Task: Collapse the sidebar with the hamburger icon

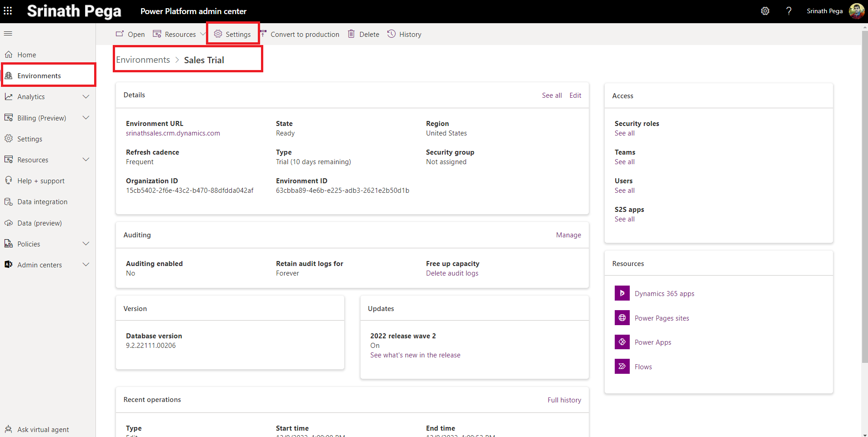Action: (x=8, y=33)
